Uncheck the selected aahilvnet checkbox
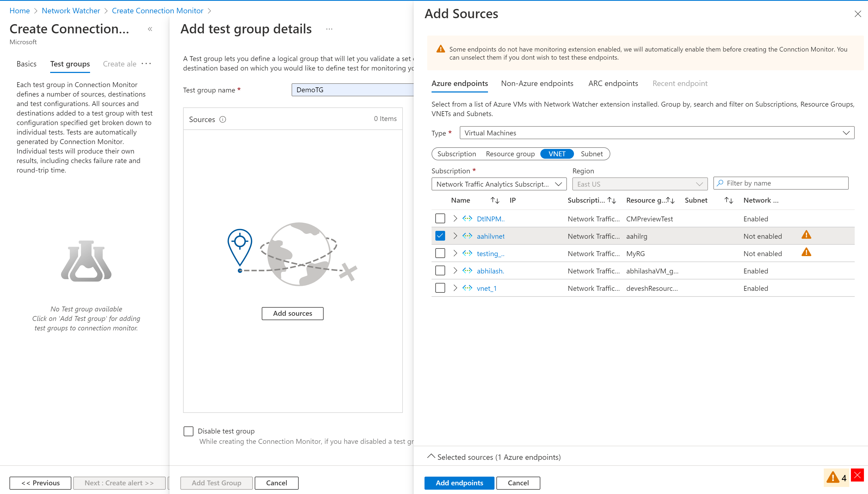 [440, 236]
